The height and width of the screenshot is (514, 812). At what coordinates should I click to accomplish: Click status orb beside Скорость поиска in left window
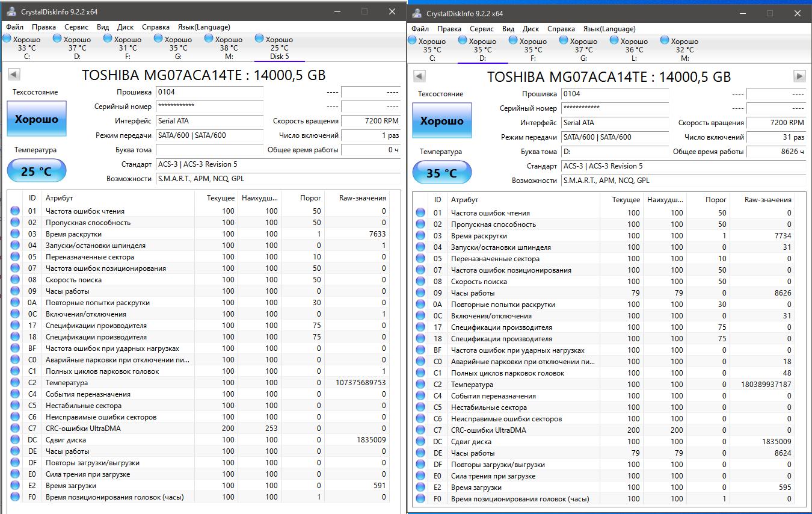click(15, 280)
